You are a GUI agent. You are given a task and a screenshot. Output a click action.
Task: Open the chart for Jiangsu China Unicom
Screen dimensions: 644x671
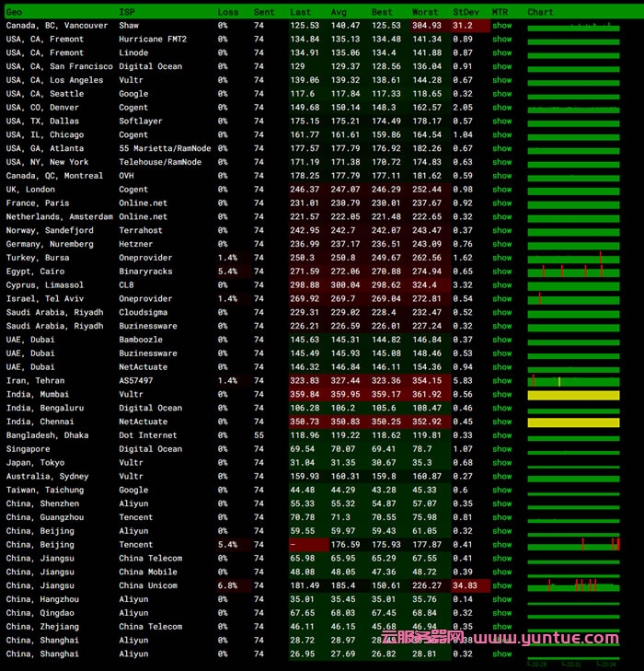click(573, 585)
